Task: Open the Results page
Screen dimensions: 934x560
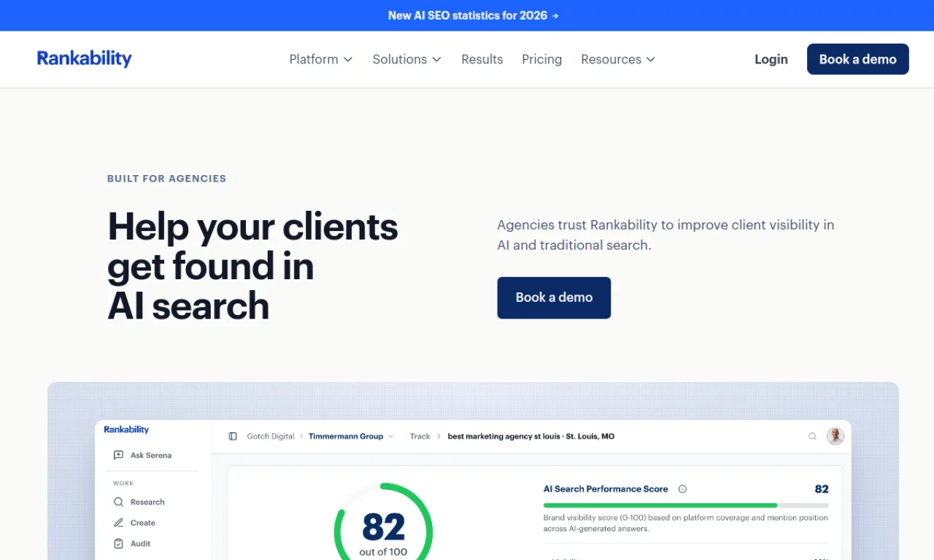Action: (x=482, y=59)
